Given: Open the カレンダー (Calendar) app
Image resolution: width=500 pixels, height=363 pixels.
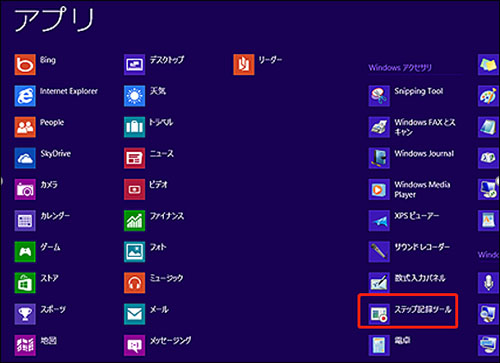Looking at the screenshot, I should coord(25,220).
